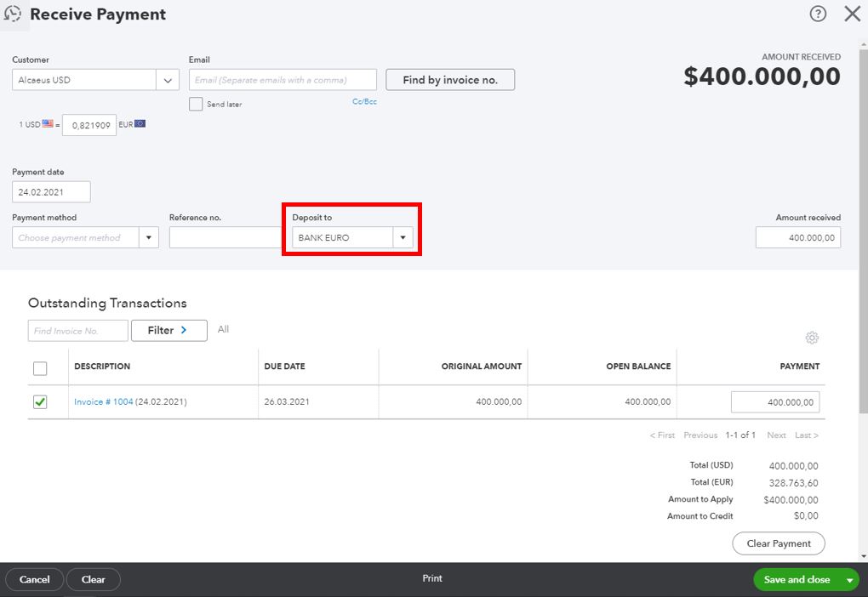Viewport: 868px width, 597px height.
Task: Click the Payment date field 24.02.2021
Action: click(51, 192)
